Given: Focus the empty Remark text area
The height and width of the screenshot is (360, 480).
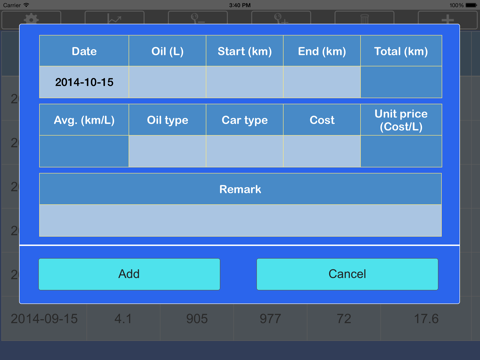Looking at the screenshot, I should [x=240, y=220].
